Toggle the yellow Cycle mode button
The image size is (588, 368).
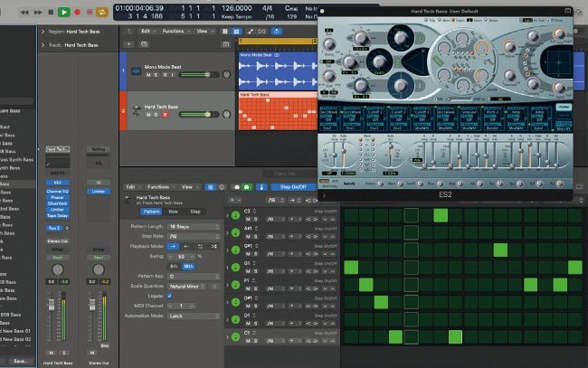point(101,12)
